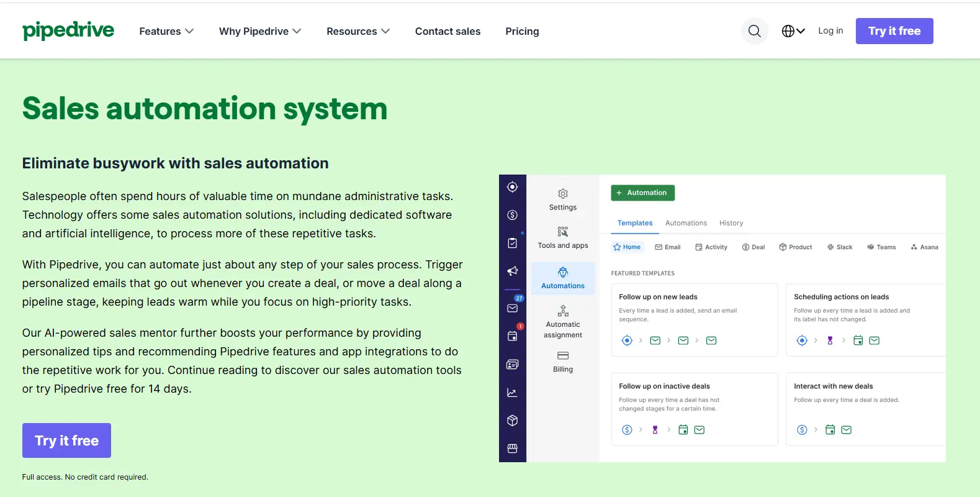Open Automatic assignment option
Viewport: 980px width, 497px height.
pyautogui.click(x=563, y=322)
